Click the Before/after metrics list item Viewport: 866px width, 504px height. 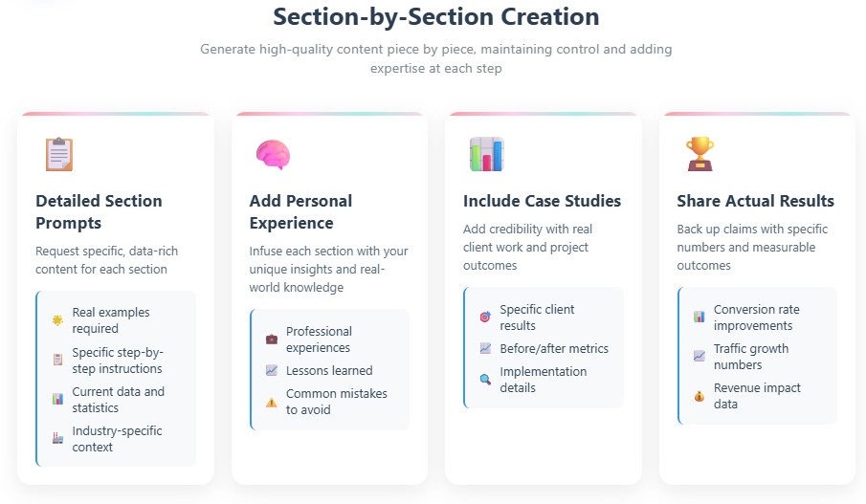(544, 348)
